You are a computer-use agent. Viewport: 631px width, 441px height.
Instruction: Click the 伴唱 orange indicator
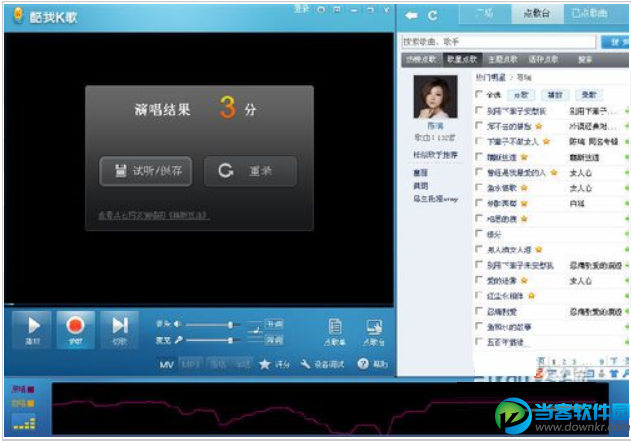pos(31,403)
